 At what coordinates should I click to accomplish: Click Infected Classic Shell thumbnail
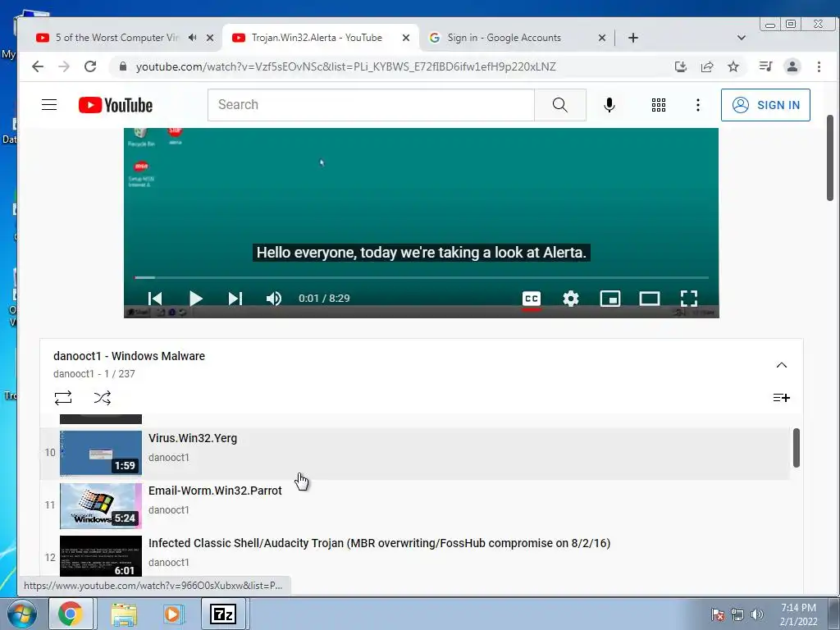click(x=101, y=556)
